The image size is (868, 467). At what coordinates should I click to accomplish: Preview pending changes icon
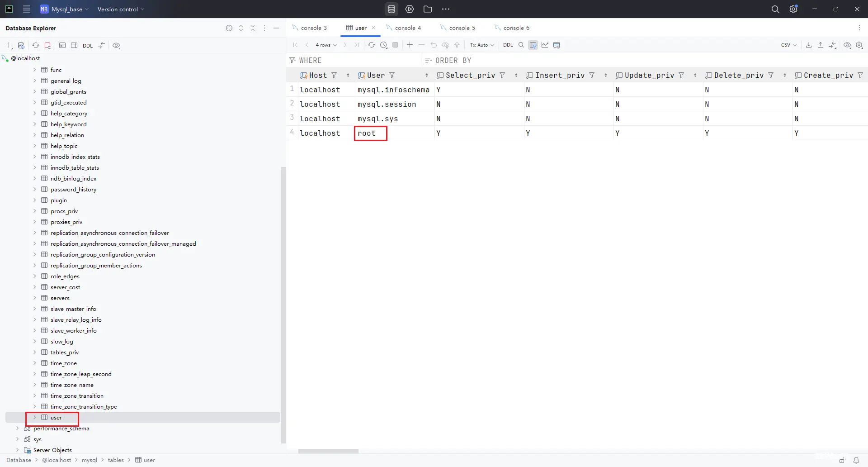tap(445, 45)
